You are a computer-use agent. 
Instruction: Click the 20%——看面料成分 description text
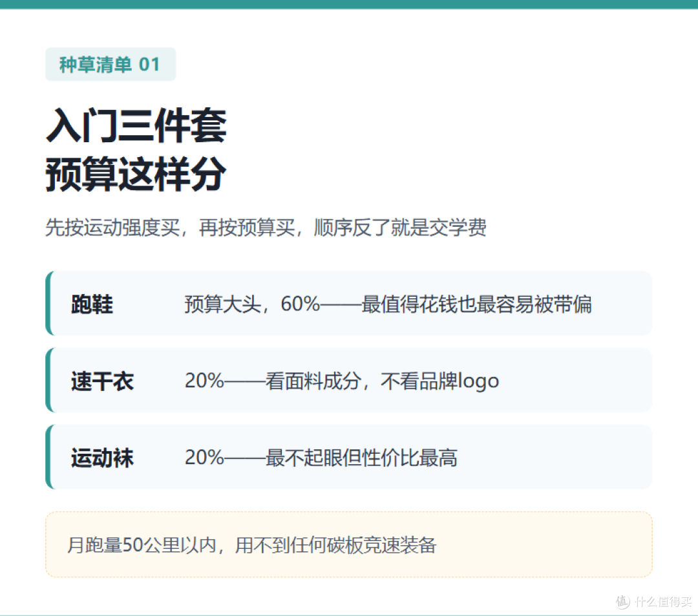point(342,381)
